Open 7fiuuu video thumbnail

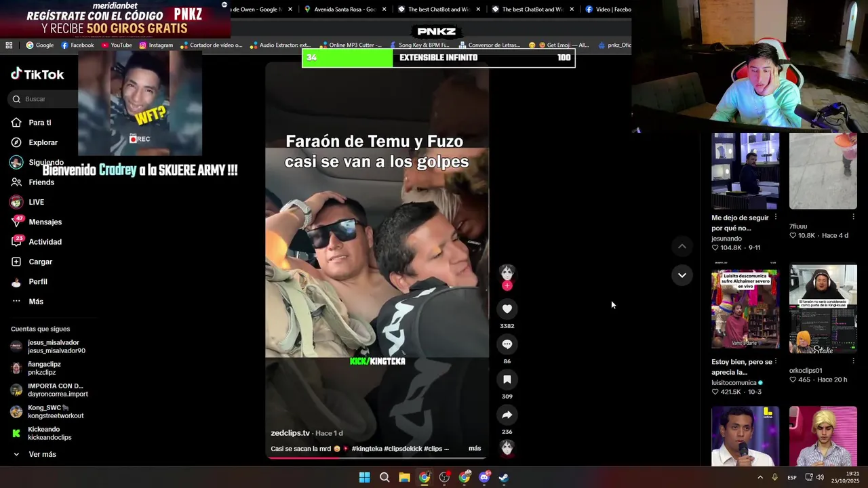[x=823, y=171]
